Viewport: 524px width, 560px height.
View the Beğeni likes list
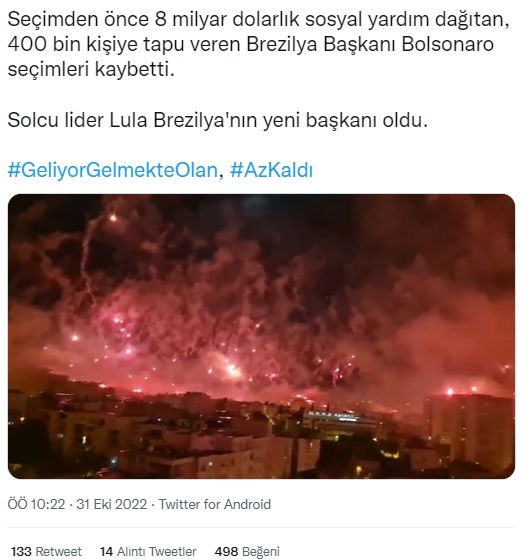click(x=260, y=551)
